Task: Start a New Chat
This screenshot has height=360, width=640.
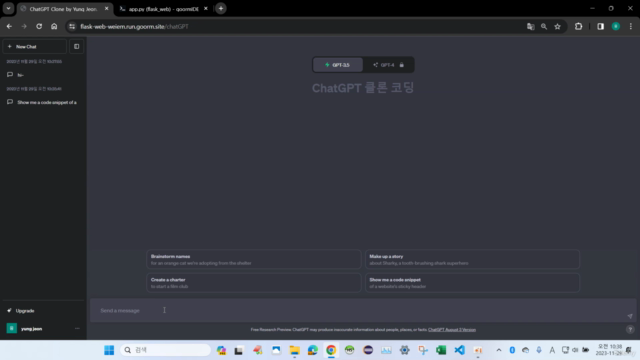Action: [34, 47]
